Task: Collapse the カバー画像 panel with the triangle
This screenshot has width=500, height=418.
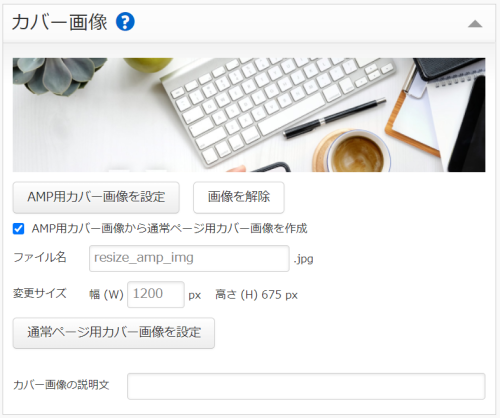Action: point(475,24)
